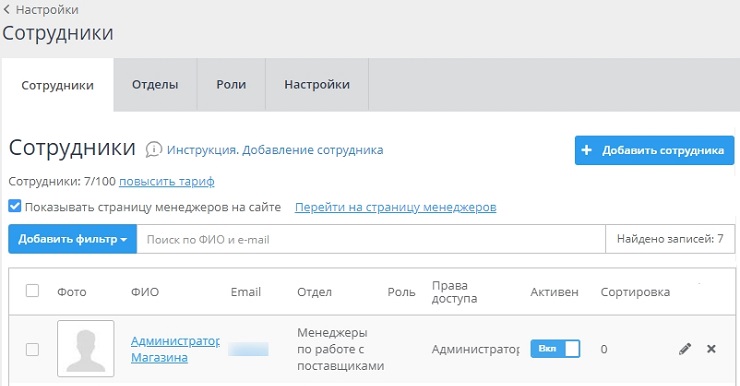
Task: Open the Сотрудники tab
Action: click(x=58, y=85)
